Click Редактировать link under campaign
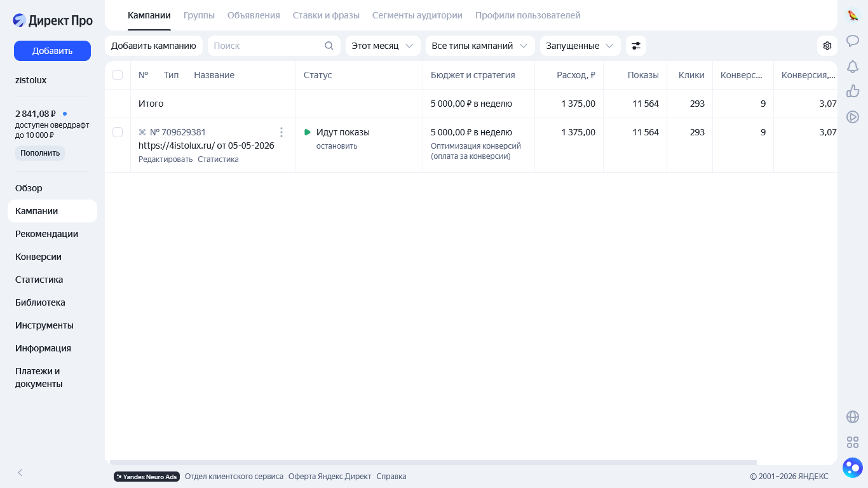Viewport: 868px width, 488px height. point(165,159)
